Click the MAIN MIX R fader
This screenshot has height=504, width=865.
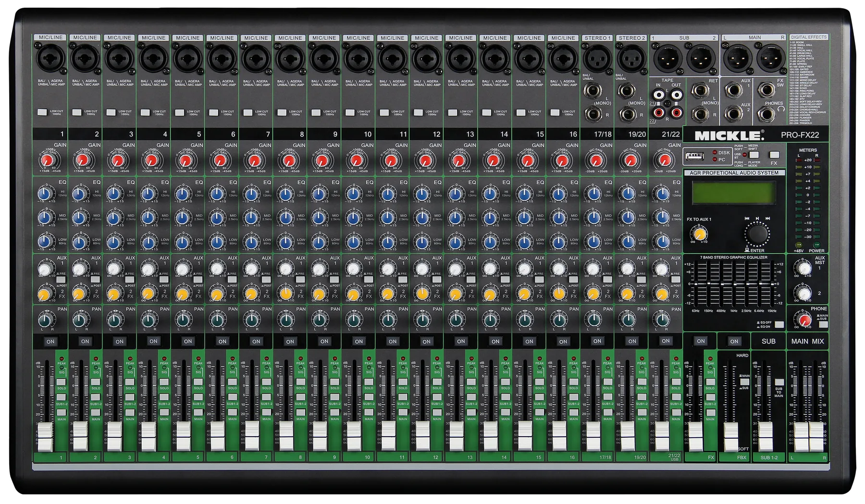(816, 436)
